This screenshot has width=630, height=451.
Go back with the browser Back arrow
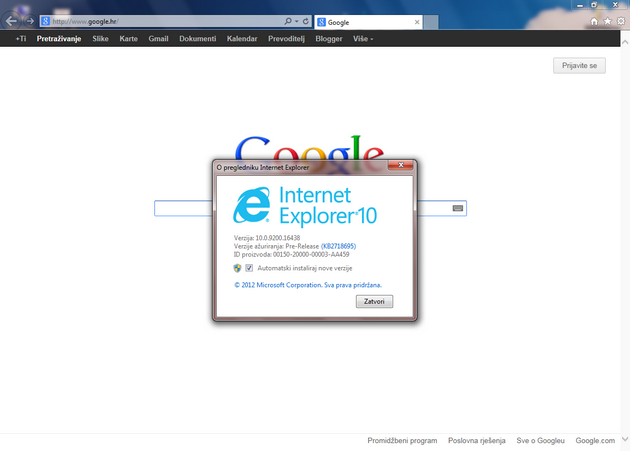[x=11, y=21]
